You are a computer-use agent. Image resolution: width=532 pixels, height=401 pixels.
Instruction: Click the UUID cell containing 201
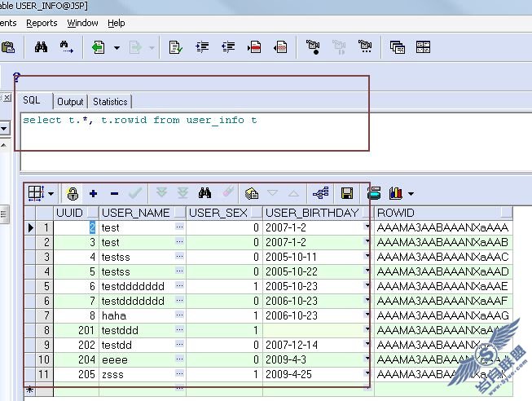click(76, 330)
